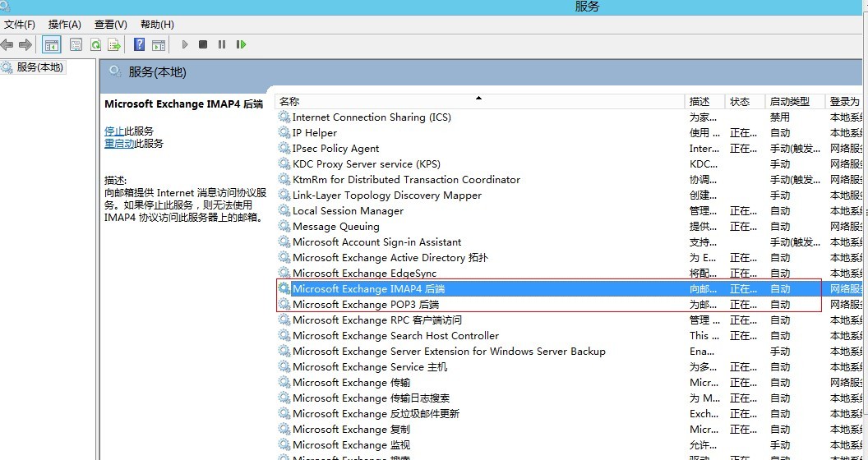Click the Restart Service toolbar icon
The width and height of the screenshot is (868, 460).
[242, 44]
